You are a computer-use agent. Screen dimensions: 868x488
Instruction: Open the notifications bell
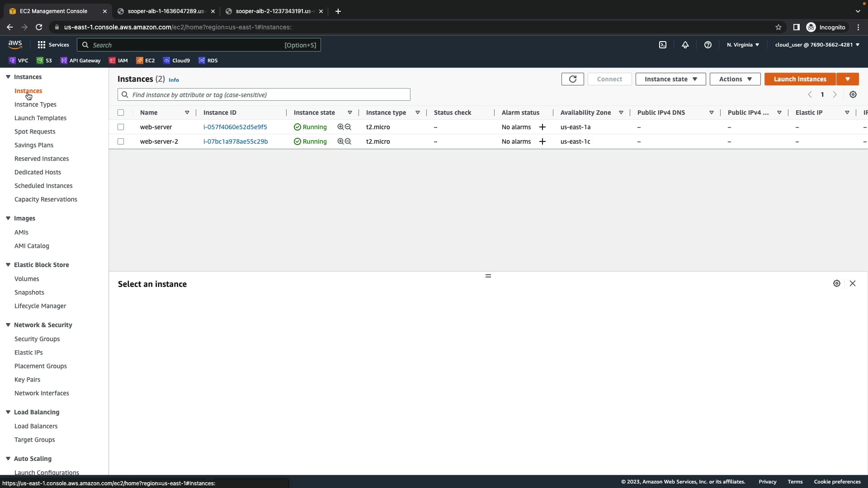pos(685,45)
